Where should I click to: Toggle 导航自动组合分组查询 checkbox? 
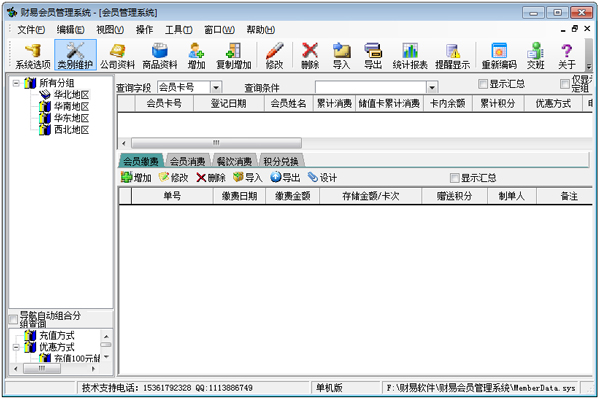(x=13, y=319)
